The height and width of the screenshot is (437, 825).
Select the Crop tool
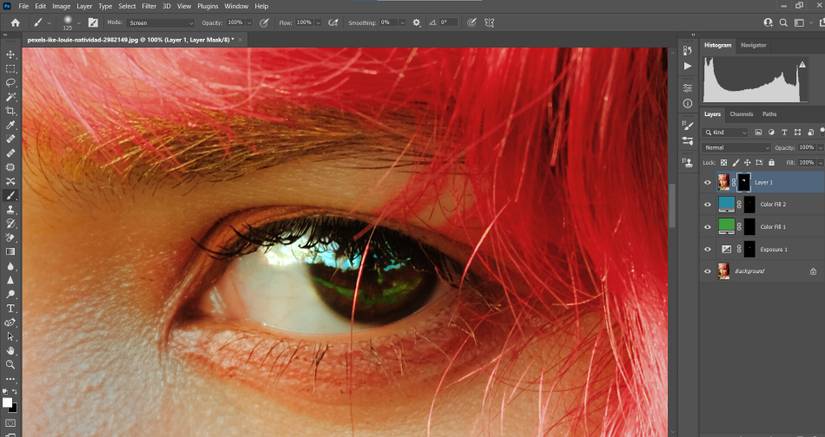pos(11,111)
